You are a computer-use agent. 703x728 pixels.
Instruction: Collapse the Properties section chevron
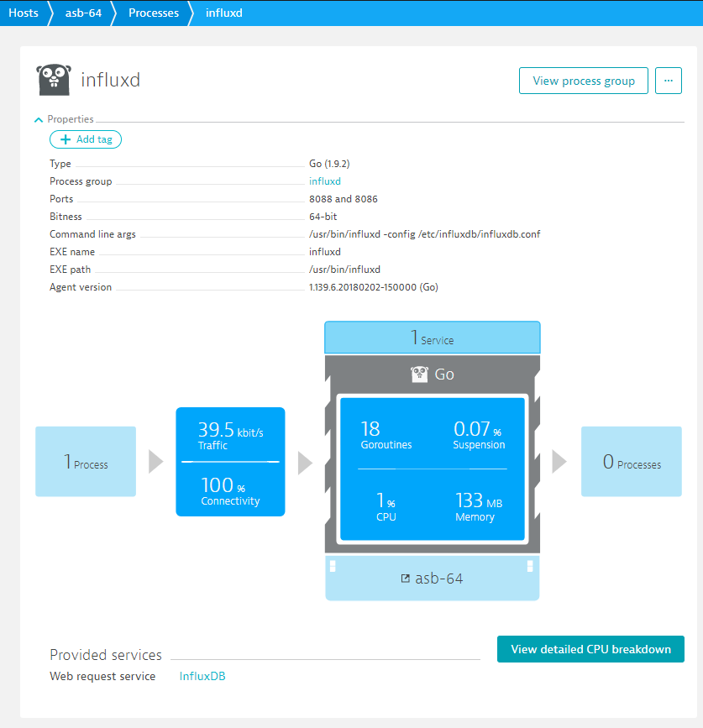39,120
